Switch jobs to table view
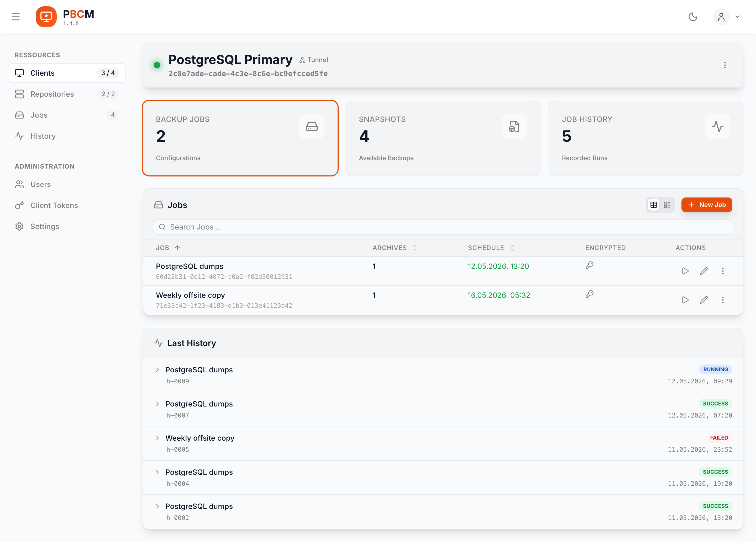The image size is (756, 542). 654,205
